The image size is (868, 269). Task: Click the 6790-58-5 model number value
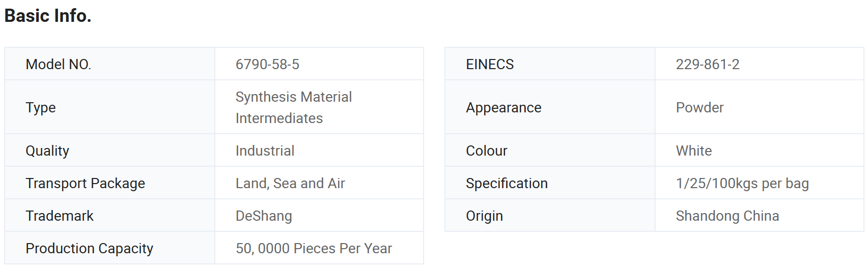click(x=267, y=64)
